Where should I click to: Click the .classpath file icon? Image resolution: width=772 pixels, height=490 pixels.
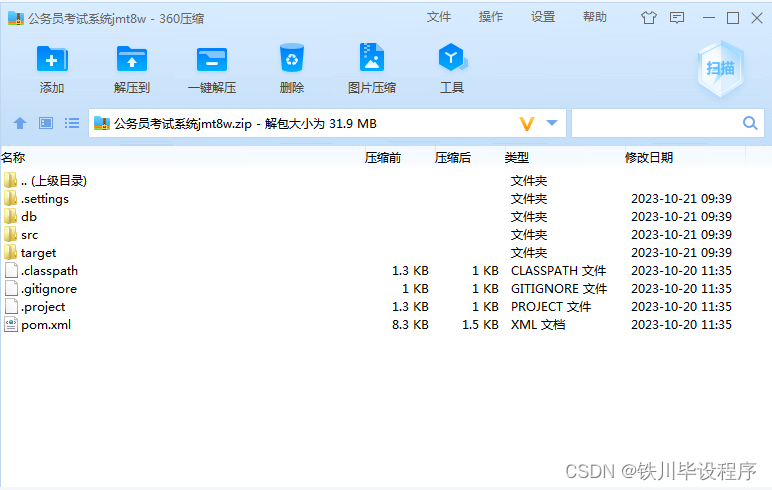(11, 270)
